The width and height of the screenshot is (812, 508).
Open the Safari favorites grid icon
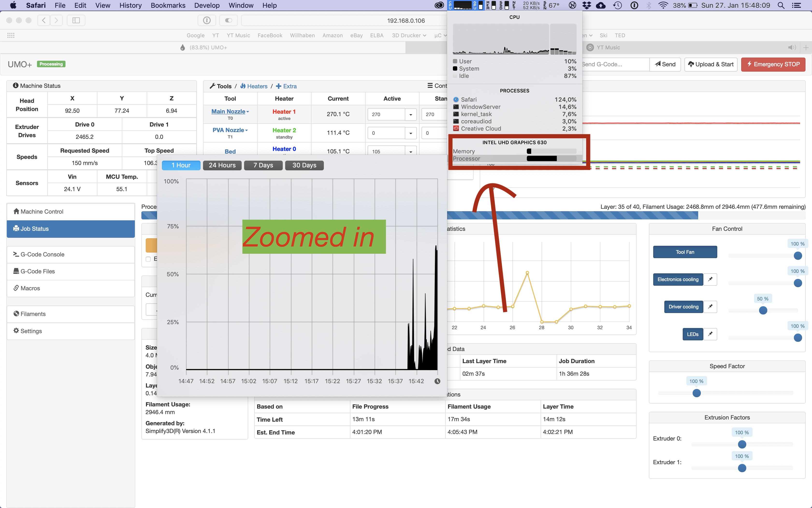tap(11, 35)
